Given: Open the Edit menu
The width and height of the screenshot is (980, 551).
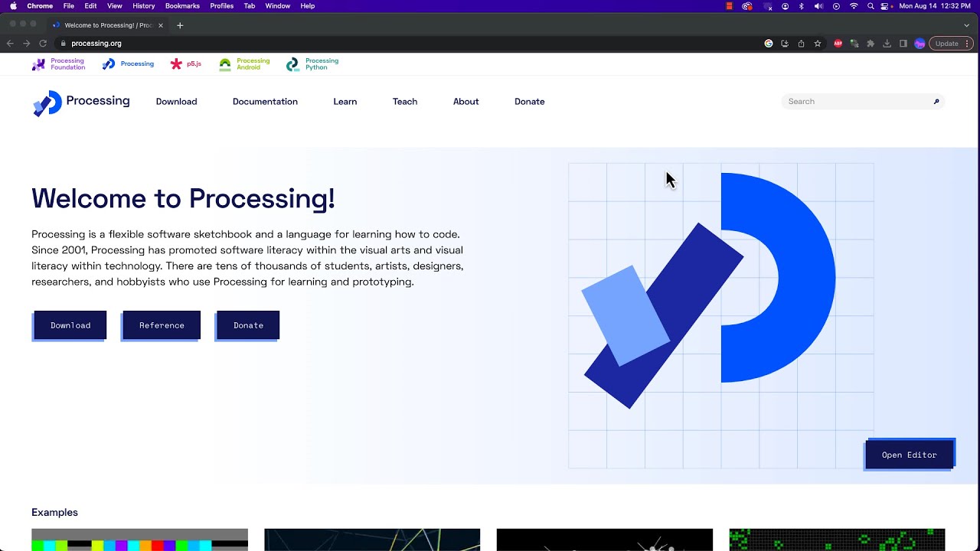Looking at the screenshot, I should 90,6.
